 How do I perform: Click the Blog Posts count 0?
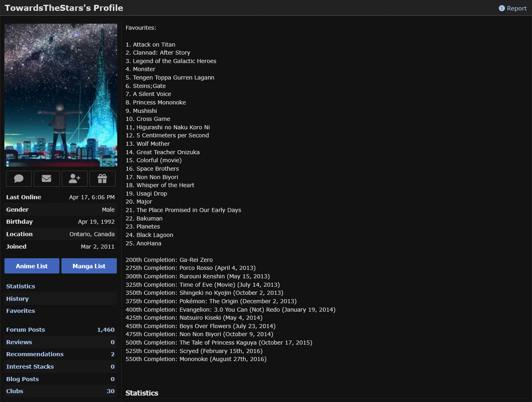[x=113, y=379]
